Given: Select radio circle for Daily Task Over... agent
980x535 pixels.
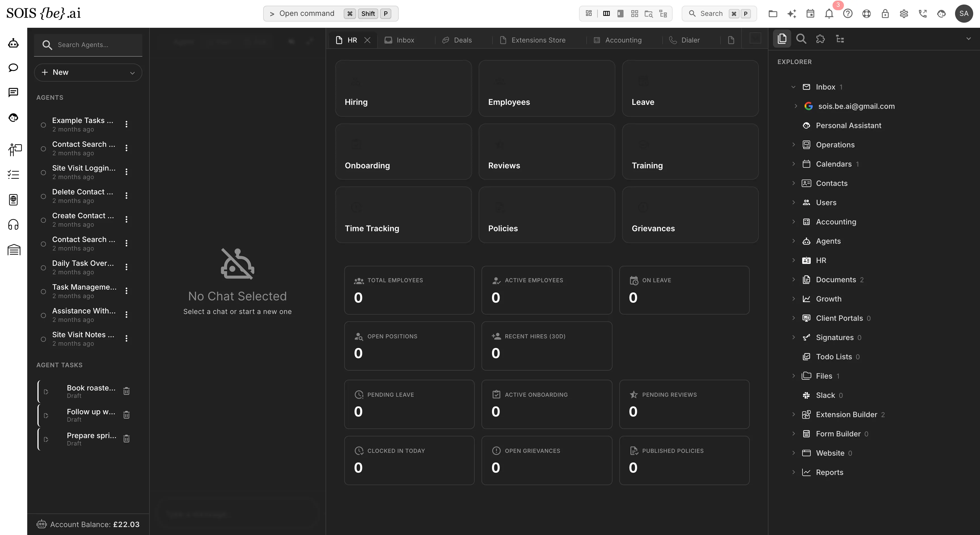Looking at the screenshot, I should 43,268.
